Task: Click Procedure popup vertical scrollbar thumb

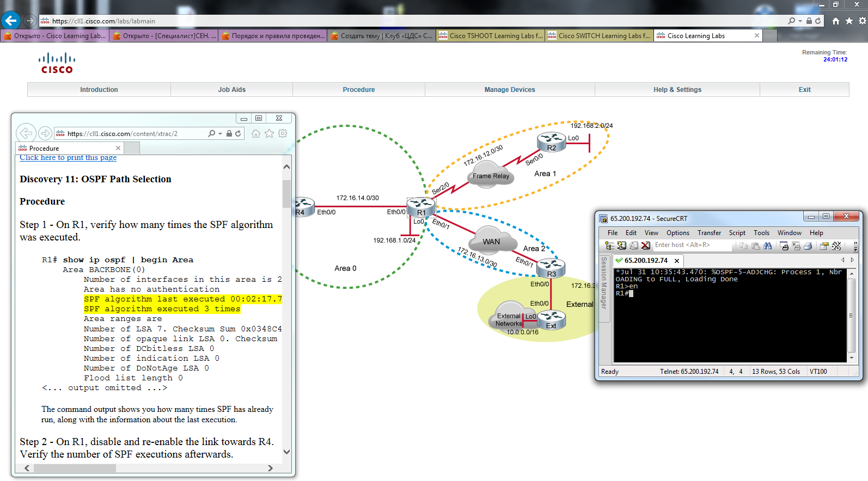Action: (x=286, y=194)
